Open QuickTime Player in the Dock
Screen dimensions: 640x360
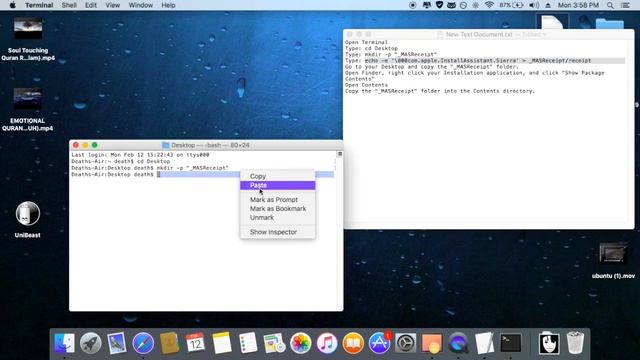point(458,343)
